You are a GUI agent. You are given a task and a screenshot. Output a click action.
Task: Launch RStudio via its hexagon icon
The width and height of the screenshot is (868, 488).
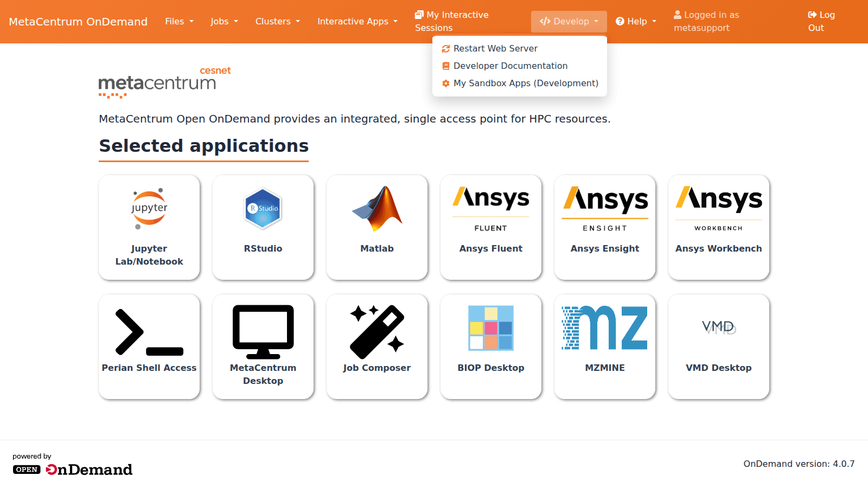pos(263,208)
